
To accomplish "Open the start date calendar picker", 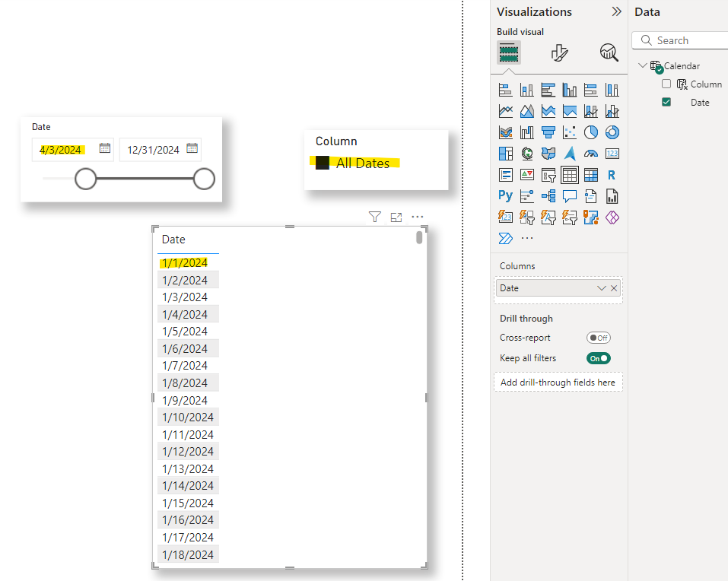I will click(105, 148).
